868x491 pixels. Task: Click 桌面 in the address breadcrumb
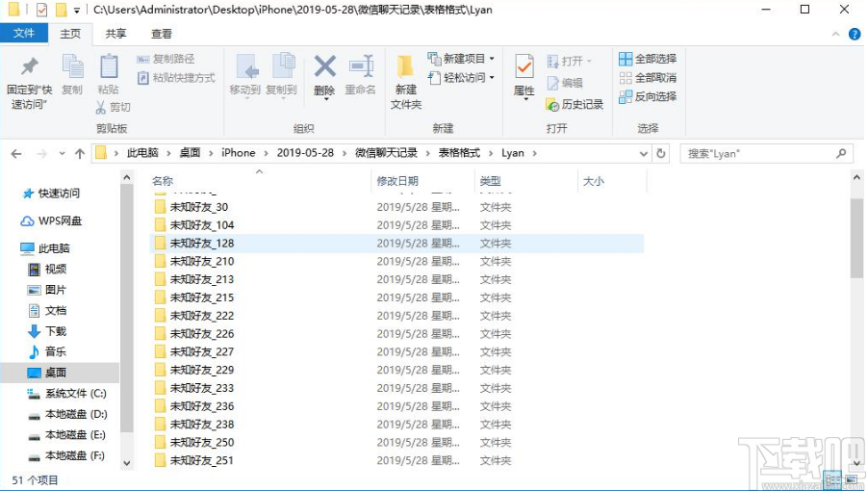tap(190, 153)
